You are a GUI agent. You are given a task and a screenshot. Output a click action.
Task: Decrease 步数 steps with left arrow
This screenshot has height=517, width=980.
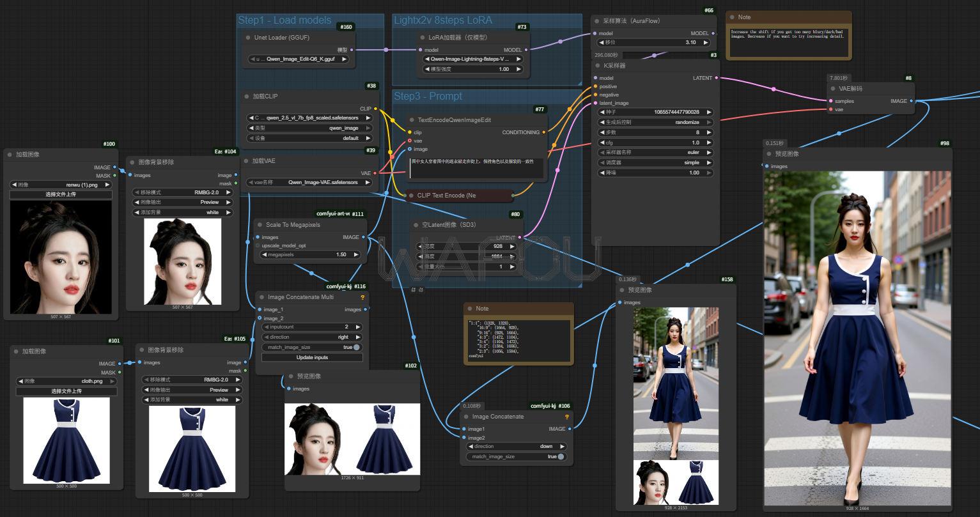tap(602, 132)
